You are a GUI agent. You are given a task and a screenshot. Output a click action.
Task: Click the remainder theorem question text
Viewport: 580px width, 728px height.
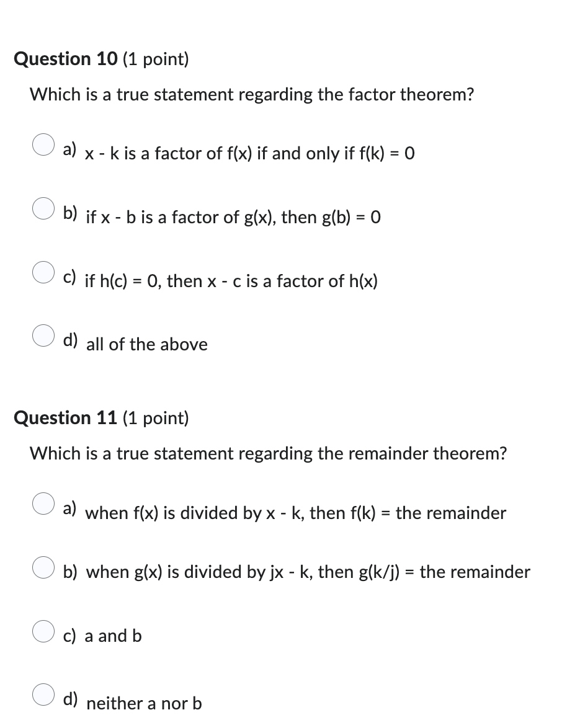tap(268, 453)
